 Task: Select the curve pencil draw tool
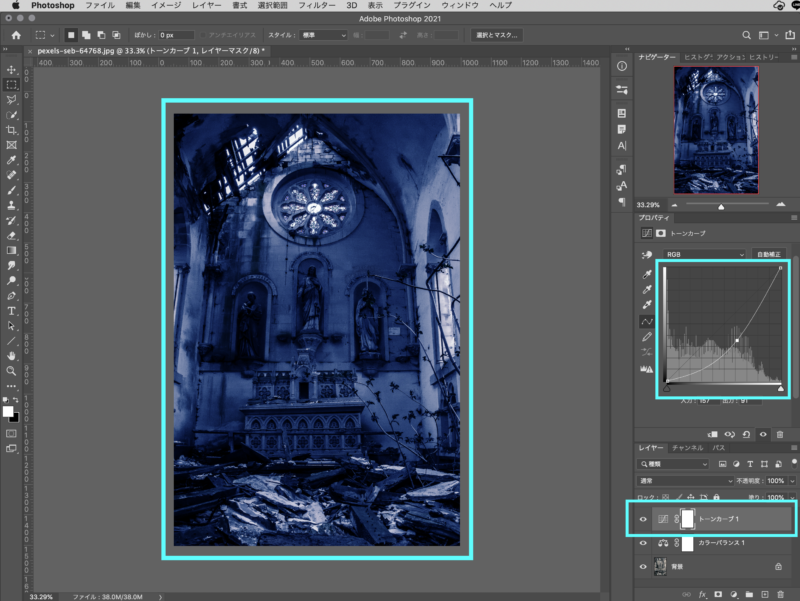click(x=647, y=337)
